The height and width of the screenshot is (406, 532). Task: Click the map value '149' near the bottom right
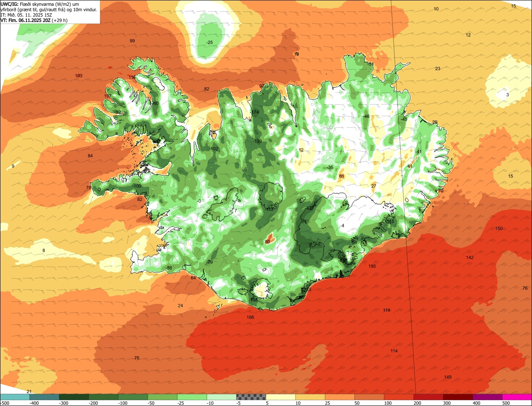point(448,377)
